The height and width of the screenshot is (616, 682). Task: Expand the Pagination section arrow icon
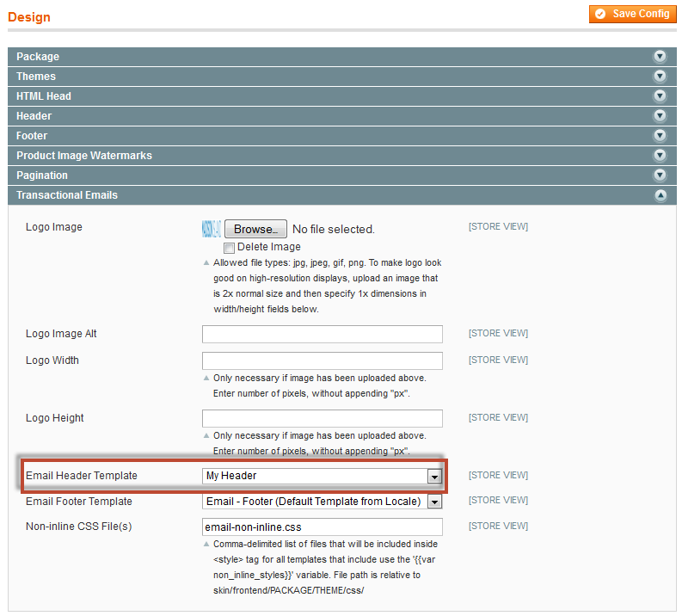[660, 176]
